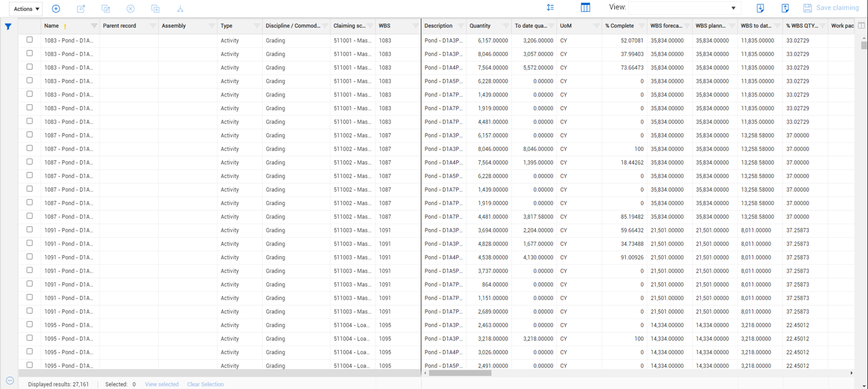Click the View selected link

tap(161, 384)
